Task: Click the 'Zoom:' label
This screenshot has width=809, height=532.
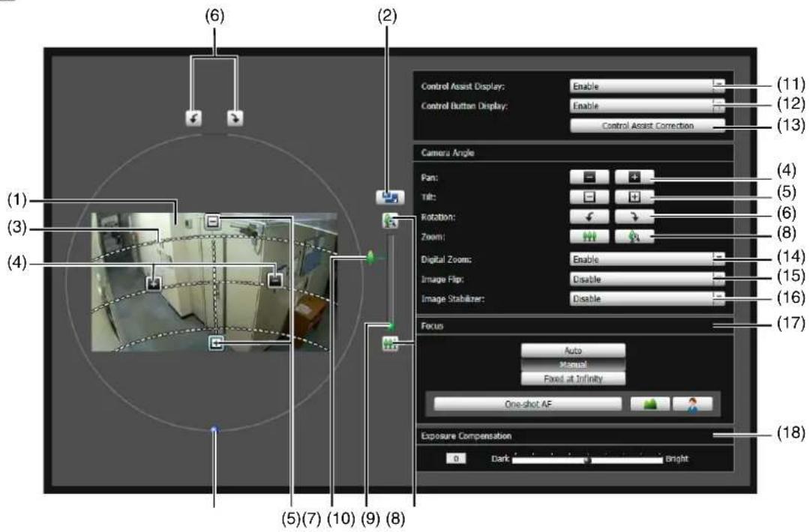Action: pyautogui.click(x=433, y=237)
